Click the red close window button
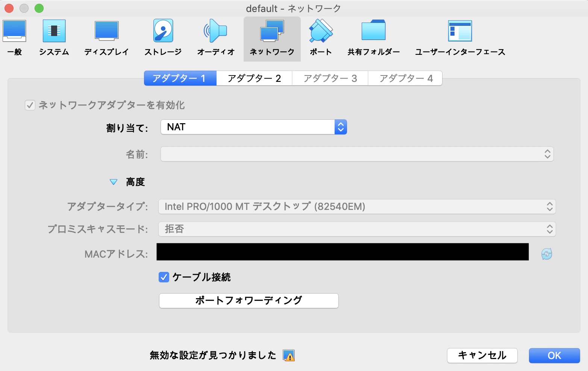Screen dimensions: 588x371 click(9, 8)
